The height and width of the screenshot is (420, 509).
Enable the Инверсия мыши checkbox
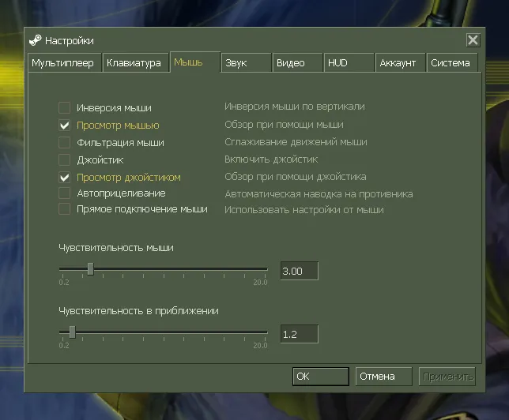pyautogui.click(x=64, y=107)
